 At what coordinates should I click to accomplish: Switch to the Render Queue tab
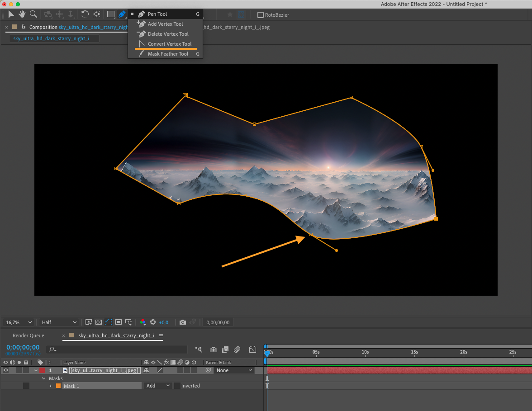pyautogui.click(x=28, y=335)
